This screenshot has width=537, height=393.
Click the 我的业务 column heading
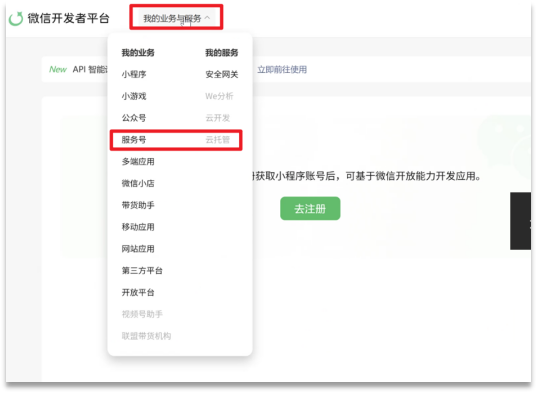pos(138,53)
